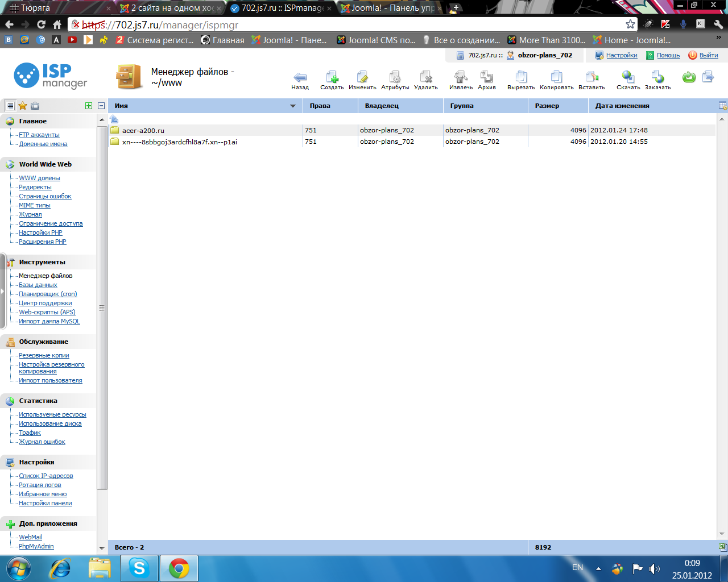The image size is (728, 582).
Task: Click the Удалить delete icon
Action: coord(426,77)
